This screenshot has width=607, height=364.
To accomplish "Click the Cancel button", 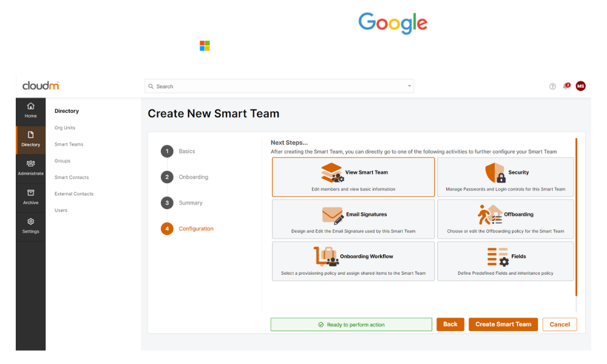I will tap(559, 325).
